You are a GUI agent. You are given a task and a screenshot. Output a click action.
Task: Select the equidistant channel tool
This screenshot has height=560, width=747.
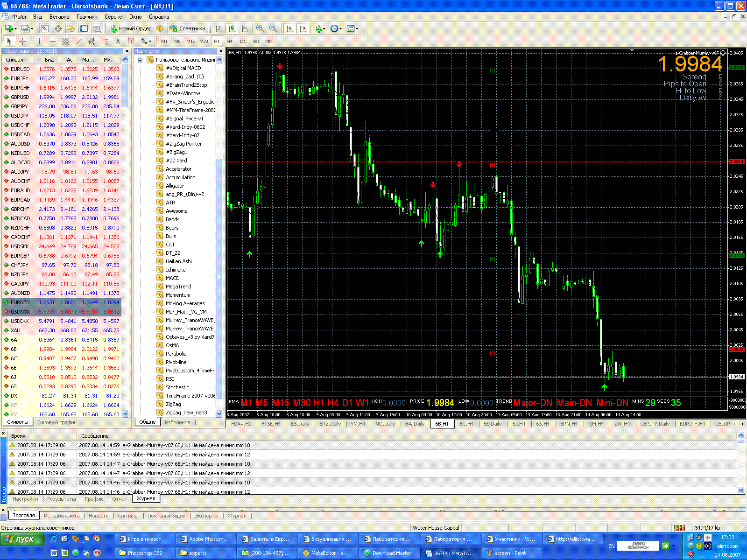pos(92,41)
